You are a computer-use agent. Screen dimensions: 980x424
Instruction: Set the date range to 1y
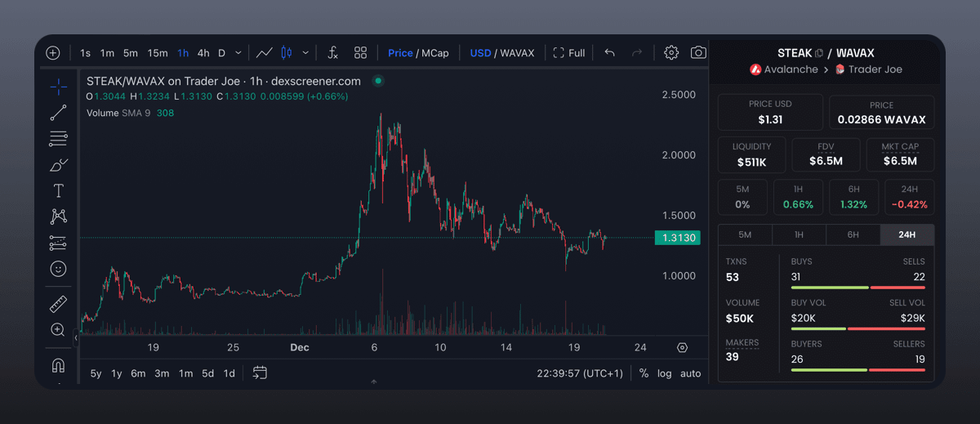(x=117, y=373)
